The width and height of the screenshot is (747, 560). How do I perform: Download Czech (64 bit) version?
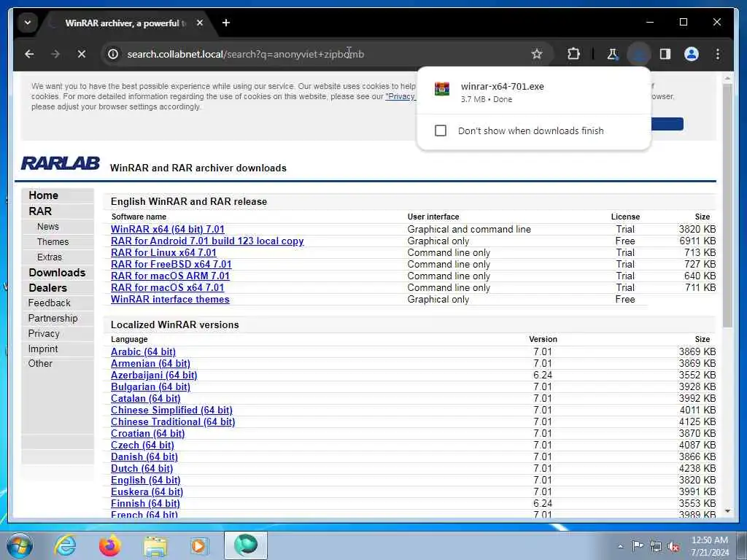click(x=142, y=446)
